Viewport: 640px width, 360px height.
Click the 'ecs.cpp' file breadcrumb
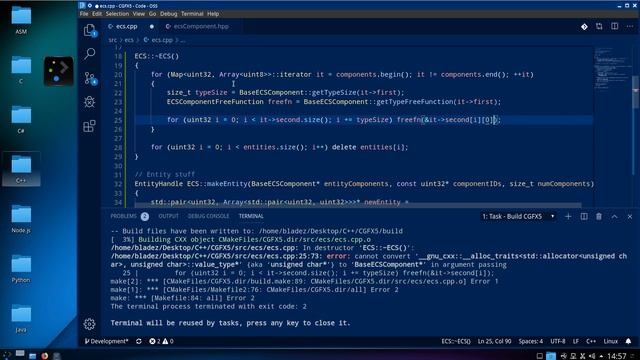[158, 40]
